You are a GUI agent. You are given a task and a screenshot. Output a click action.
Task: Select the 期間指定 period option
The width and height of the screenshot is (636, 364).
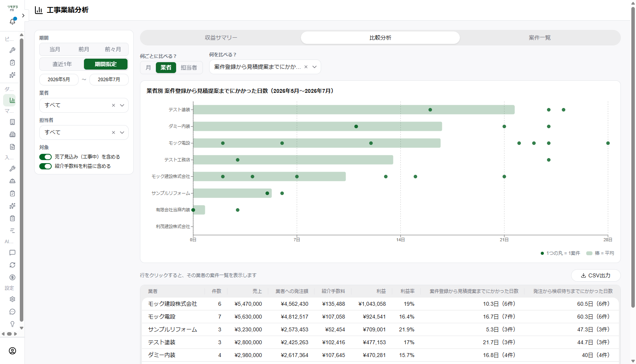(106, 64)
